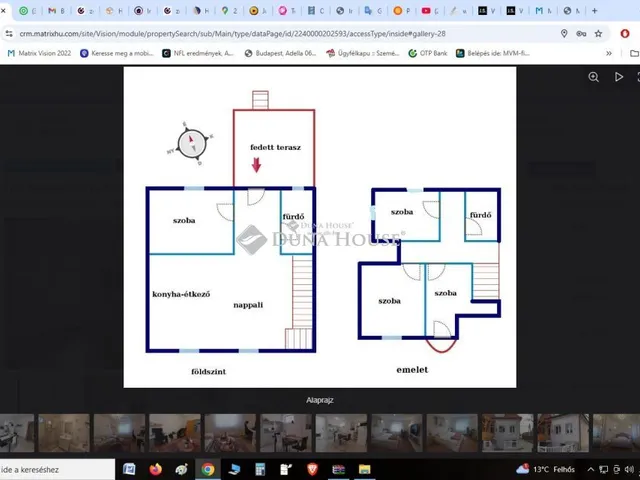This screenshot has width=640, height=480.
Task: Open the password manager key icon
Action: 582,33
